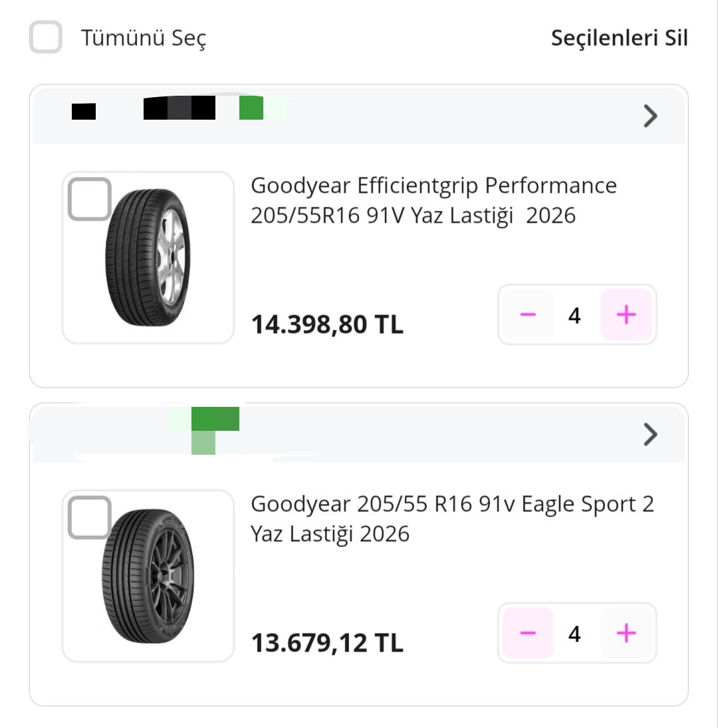Image resolution: width=718 pixels, height=728 pixels.
Task: Click the 14.398,80 TL price
Action: [327, 324]
